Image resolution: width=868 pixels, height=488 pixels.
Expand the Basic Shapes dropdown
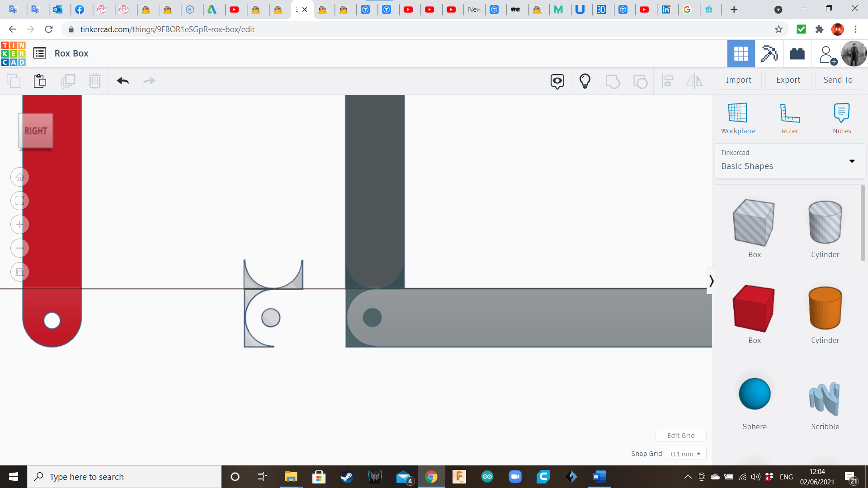click(852, 161)
